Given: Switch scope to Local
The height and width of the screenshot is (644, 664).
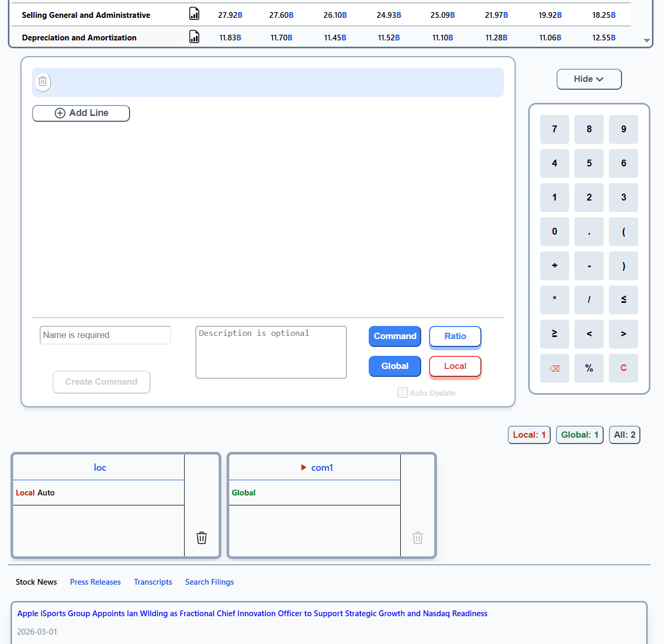Looking at the screenshot, I should pos(455,366).
